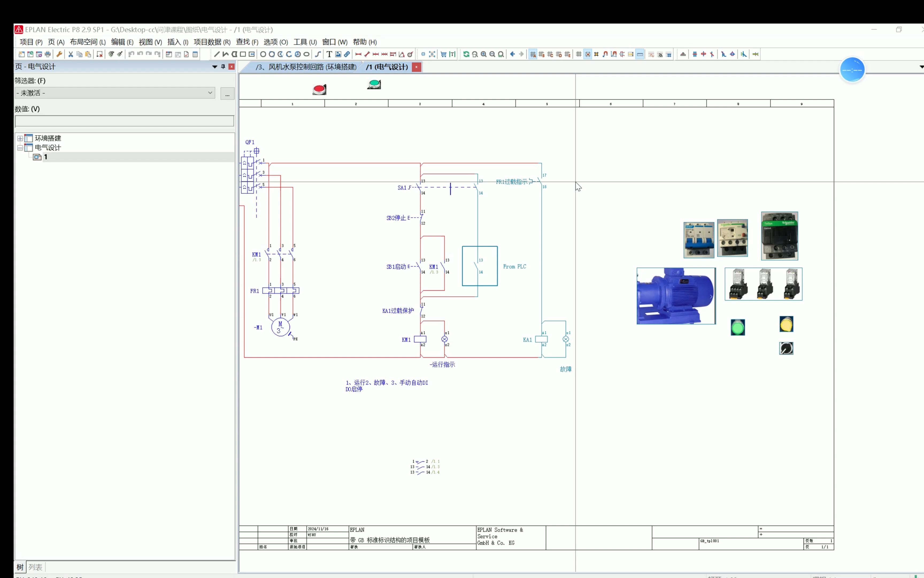This screenshot has width=924, height=578.
Task: Open the 布局空间 (L) menu
Action: [x=88, y=42]
